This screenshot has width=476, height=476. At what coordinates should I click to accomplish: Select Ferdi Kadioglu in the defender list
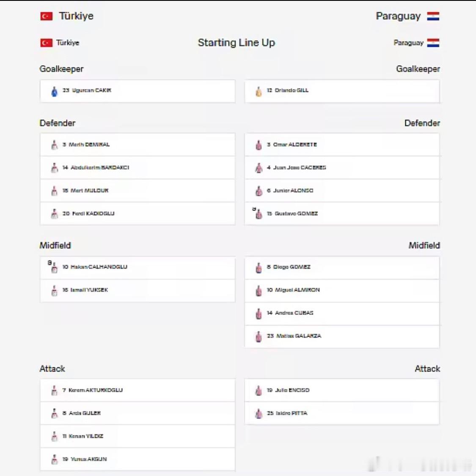[138, 214]
